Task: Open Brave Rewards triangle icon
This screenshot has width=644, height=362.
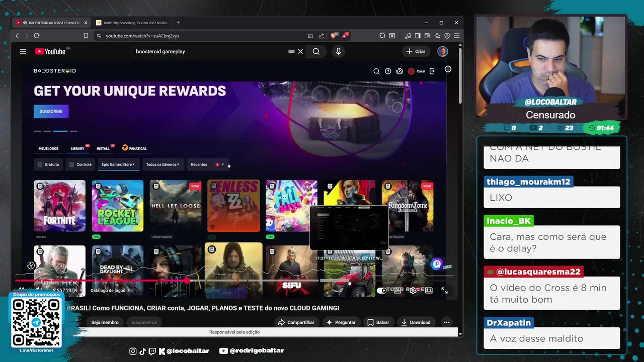Action: point(345,36)
